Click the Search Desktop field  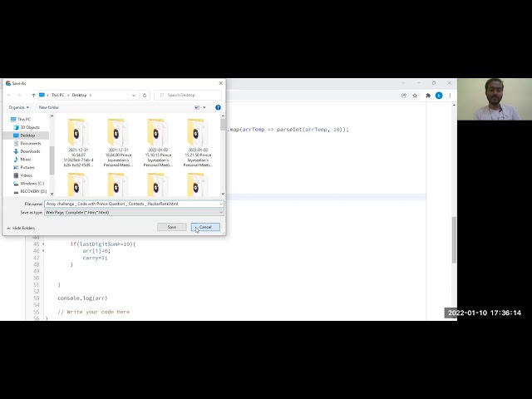click(x=188, y=95)
